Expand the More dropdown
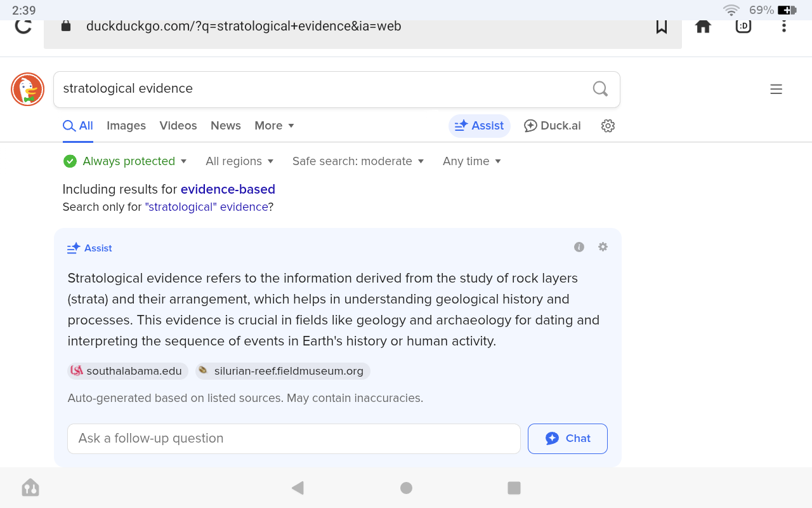 275,126
